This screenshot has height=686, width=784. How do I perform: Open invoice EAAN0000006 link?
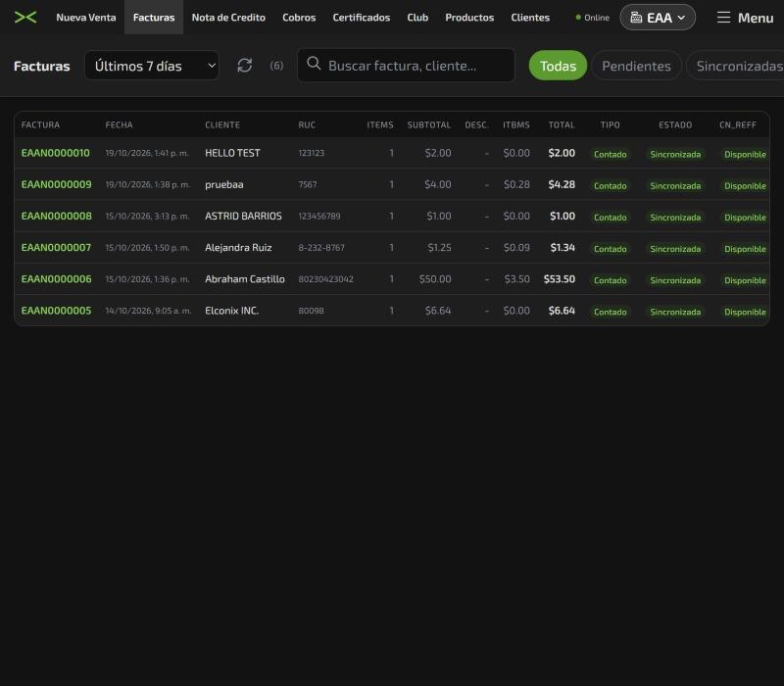coord(56,279)
